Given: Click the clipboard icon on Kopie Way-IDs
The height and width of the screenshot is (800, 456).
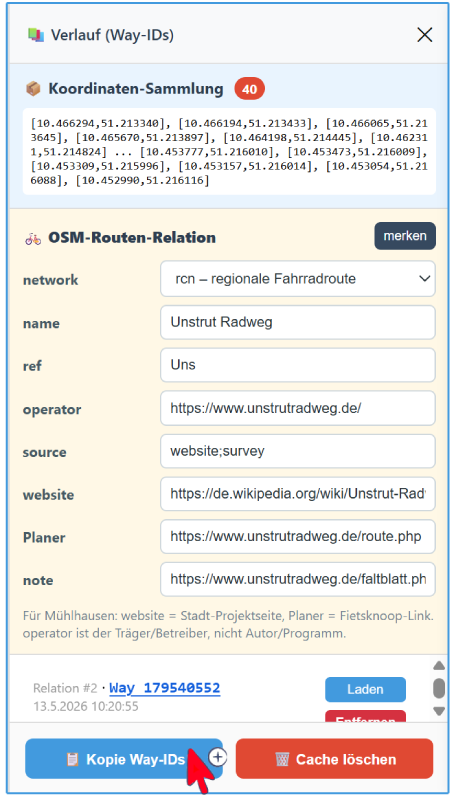Looking at the screenshot, I should (x=72, y=759).
